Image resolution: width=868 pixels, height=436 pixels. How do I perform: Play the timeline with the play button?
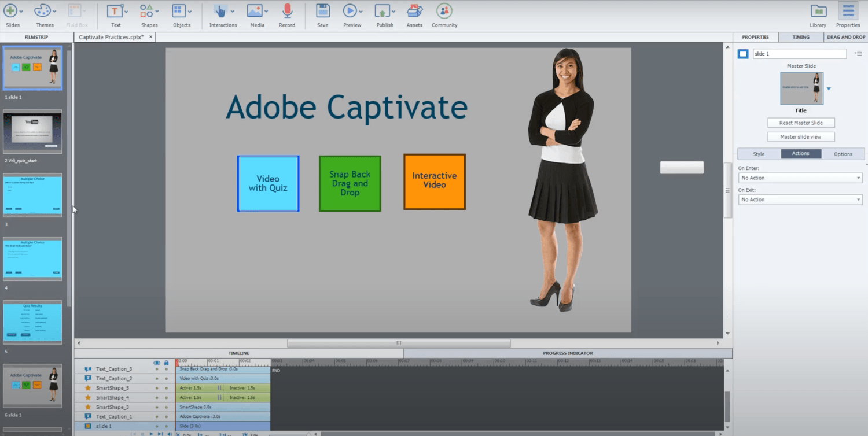tap(152, 434)
